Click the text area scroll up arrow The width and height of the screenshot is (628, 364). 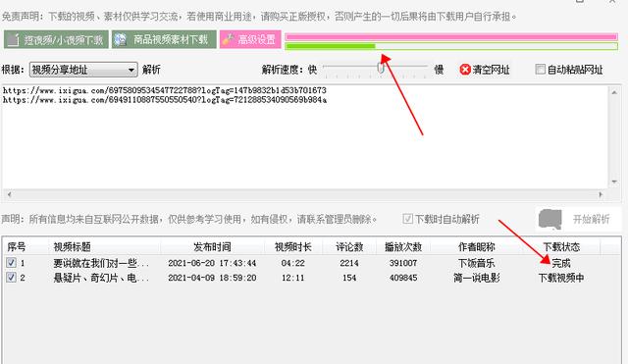[x=614, y=92]
